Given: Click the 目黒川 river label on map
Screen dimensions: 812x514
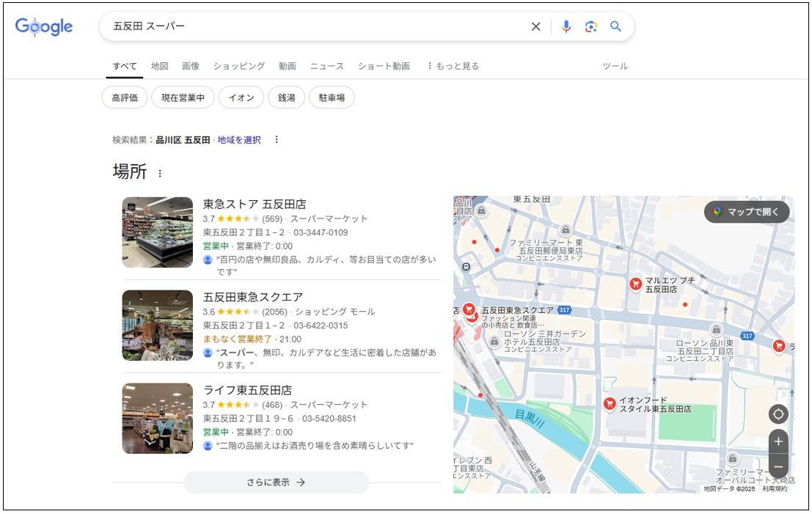Looking at the screenshot, I should coord(530,418).
